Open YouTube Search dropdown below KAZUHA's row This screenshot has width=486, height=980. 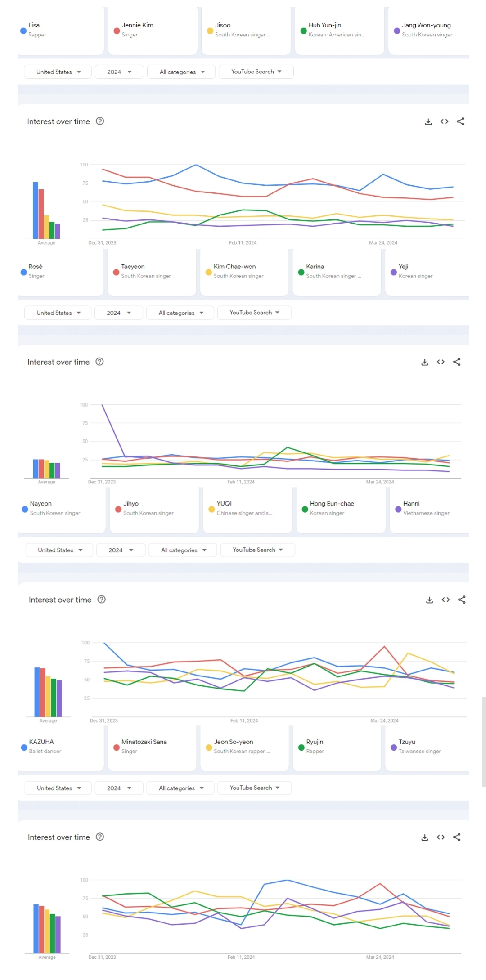tap(254, 788)
